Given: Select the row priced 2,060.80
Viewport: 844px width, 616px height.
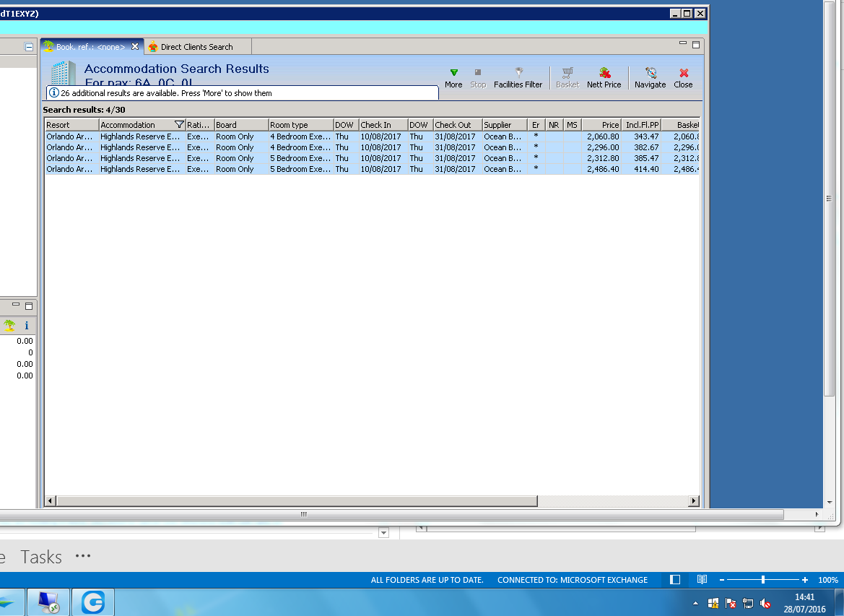Looking at the screenshot, I should 372,136.
